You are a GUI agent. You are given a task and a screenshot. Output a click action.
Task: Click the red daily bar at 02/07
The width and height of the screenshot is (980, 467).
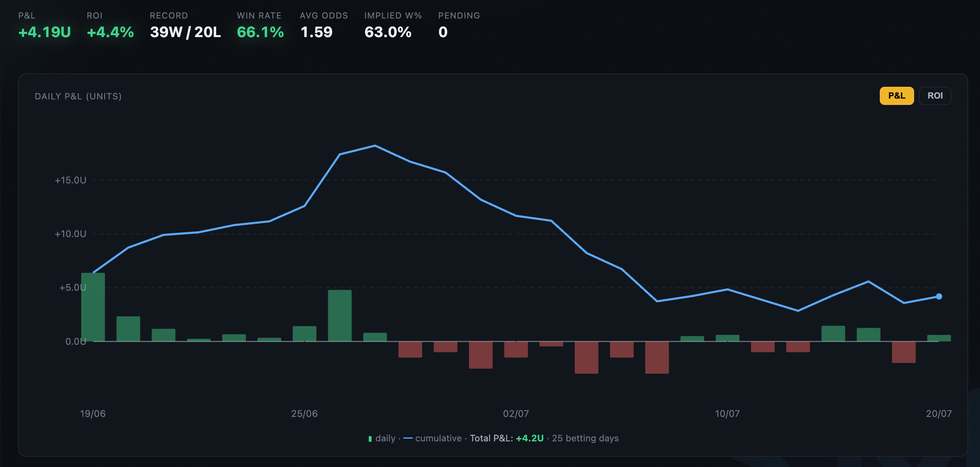[x=516, y=349]
